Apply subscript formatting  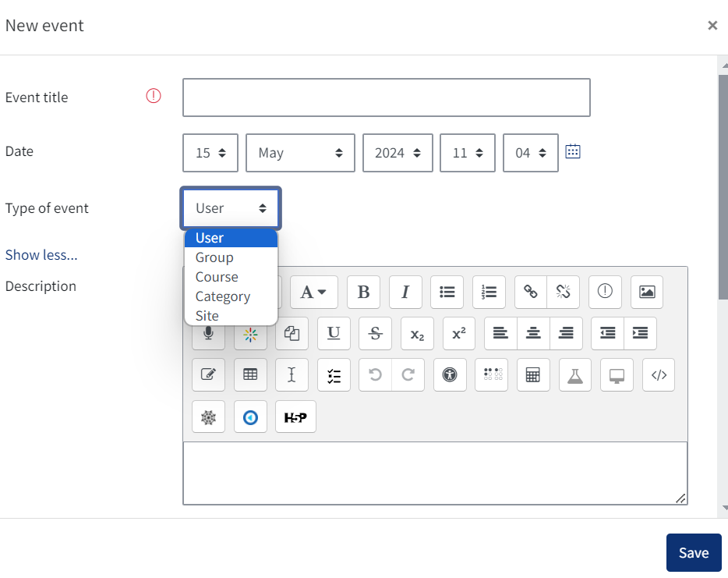418,334
